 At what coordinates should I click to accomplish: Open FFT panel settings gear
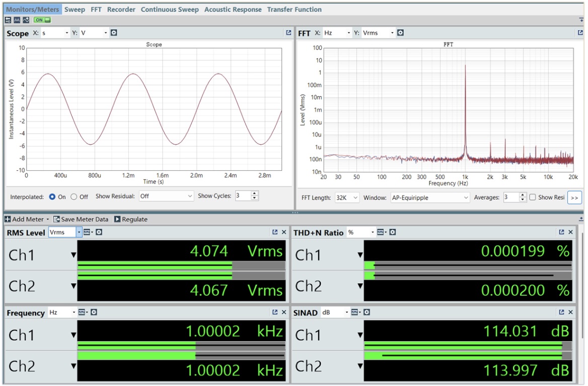pos(401,33)
